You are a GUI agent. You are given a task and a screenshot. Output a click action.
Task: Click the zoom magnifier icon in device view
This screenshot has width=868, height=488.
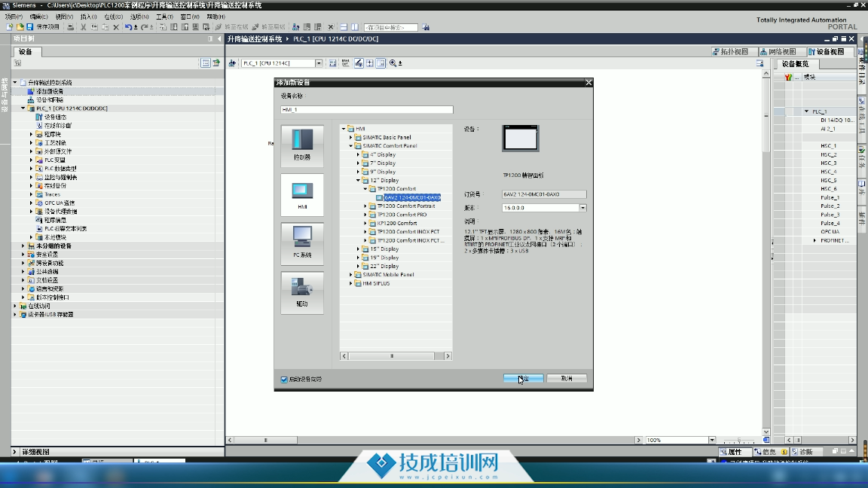(393, 63)
